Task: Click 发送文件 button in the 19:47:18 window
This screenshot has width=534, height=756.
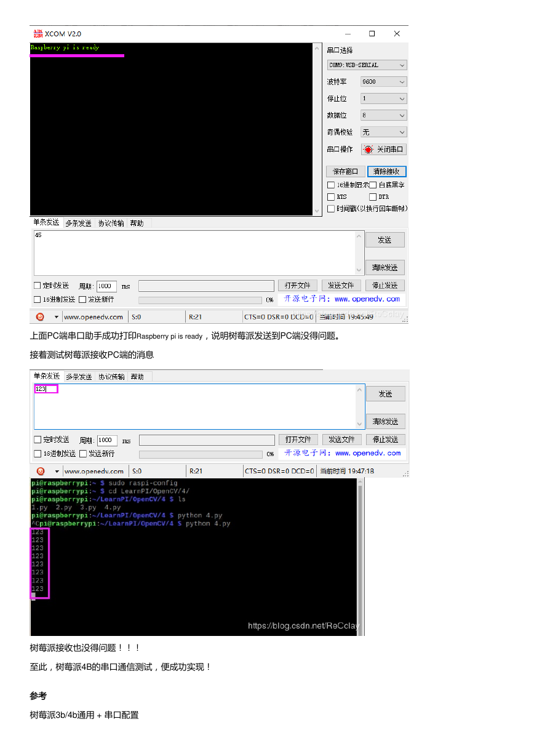Action: click(x=341, y=440)
